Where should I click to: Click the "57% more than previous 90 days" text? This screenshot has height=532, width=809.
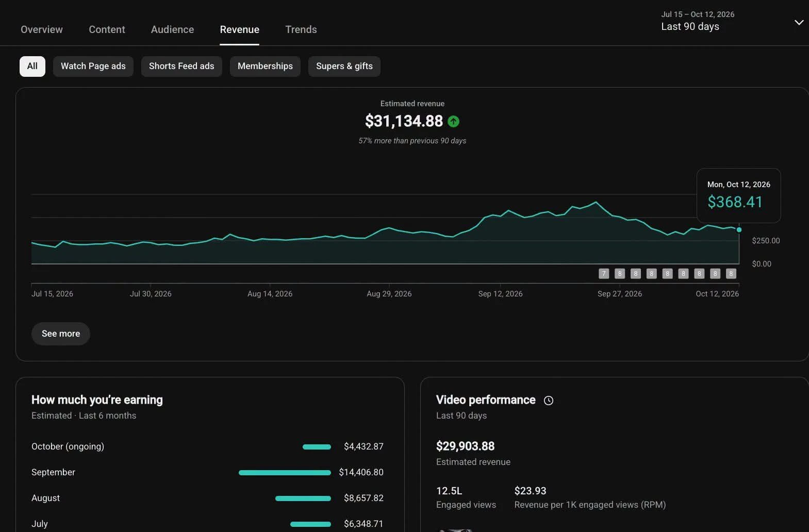click(412, 141)
